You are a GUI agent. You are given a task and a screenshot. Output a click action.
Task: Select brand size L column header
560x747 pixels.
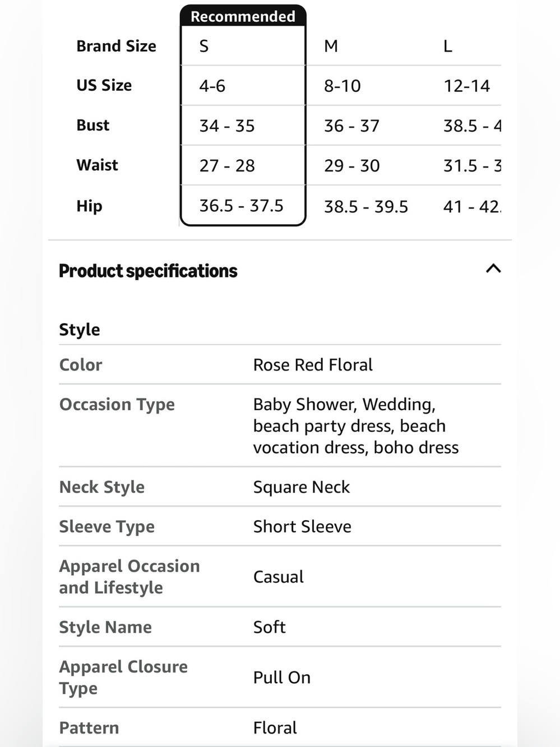coord(447,46)
